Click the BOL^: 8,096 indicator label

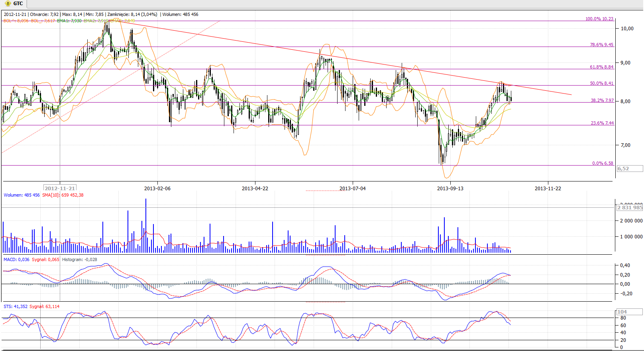point(16,21)
